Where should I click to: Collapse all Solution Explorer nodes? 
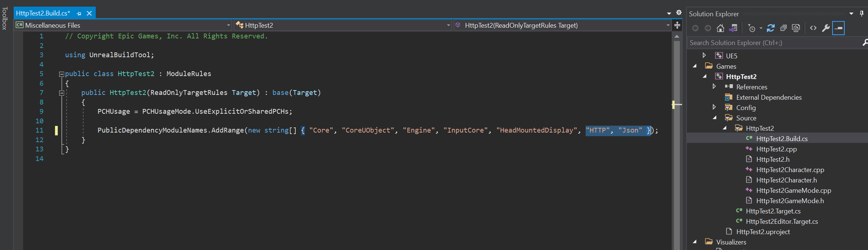pos(783,28)
